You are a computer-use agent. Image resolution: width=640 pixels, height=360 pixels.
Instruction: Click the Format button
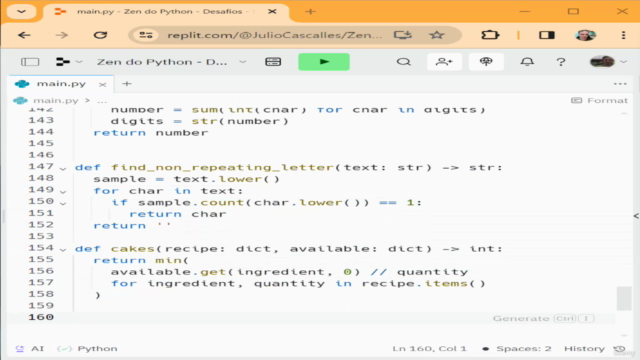click(599, 100)
